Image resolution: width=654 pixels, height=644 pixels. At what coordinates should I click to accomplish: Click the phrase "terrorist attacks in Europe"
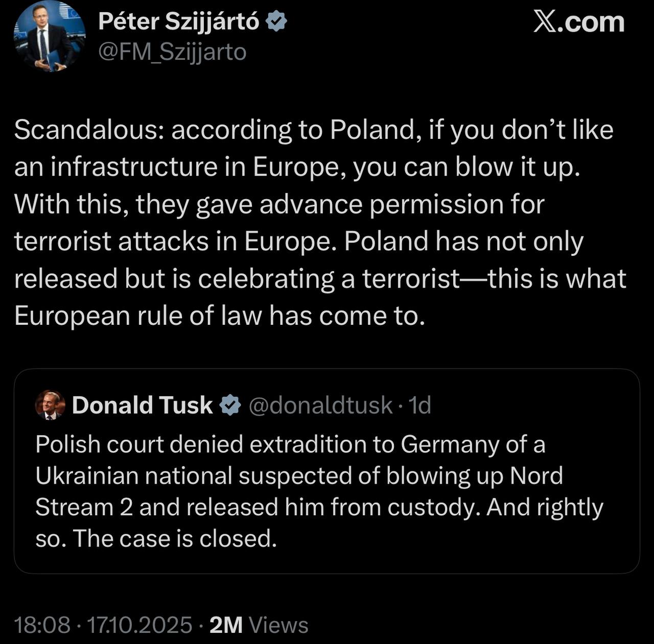(x=173, y=241)
